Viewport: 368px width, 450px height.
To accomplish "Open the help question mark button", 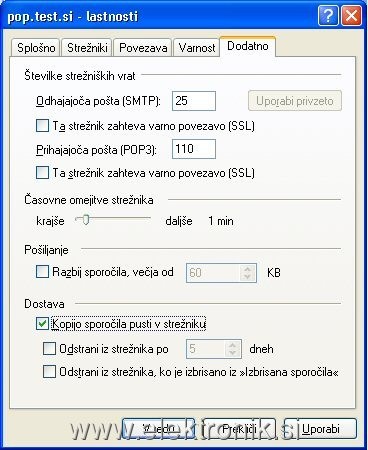I will coord(328,15).
